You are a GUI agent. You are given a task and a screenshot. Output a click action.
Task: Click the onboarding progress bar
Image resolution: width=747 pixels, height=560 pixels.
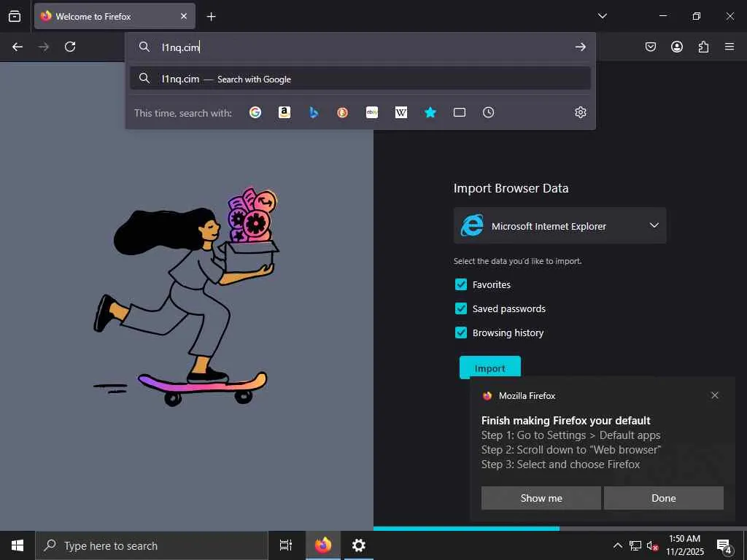coord(560,528)
